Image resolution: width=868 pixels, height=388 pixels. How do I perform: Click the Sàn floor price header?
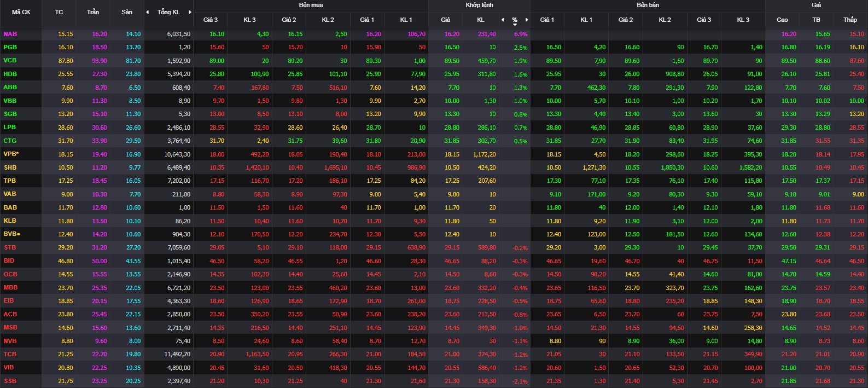pos(127,12)
